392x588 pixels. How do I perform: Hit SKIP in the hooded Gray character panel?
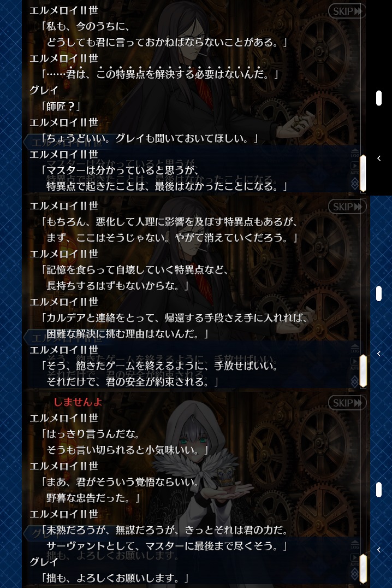click(x=347, y=403)
